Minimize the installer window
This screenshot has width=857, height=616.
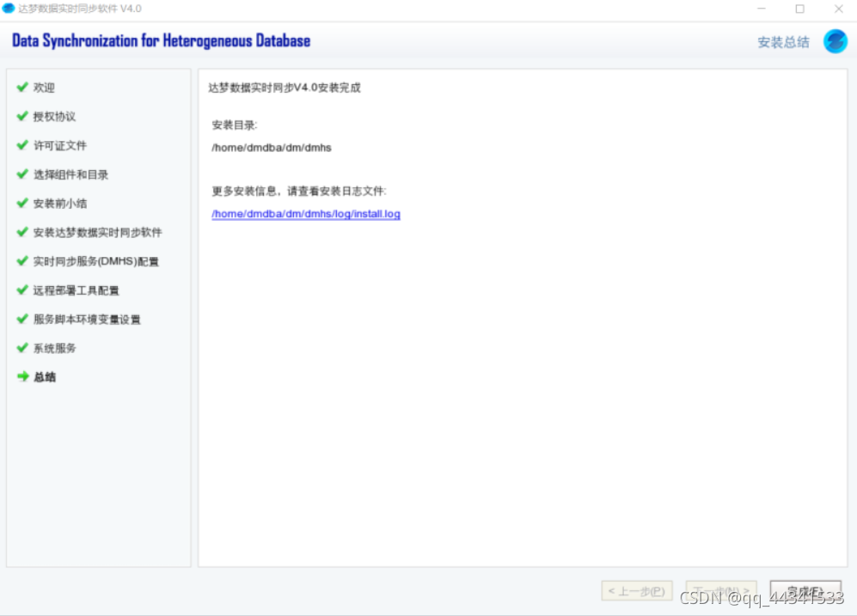762,9
